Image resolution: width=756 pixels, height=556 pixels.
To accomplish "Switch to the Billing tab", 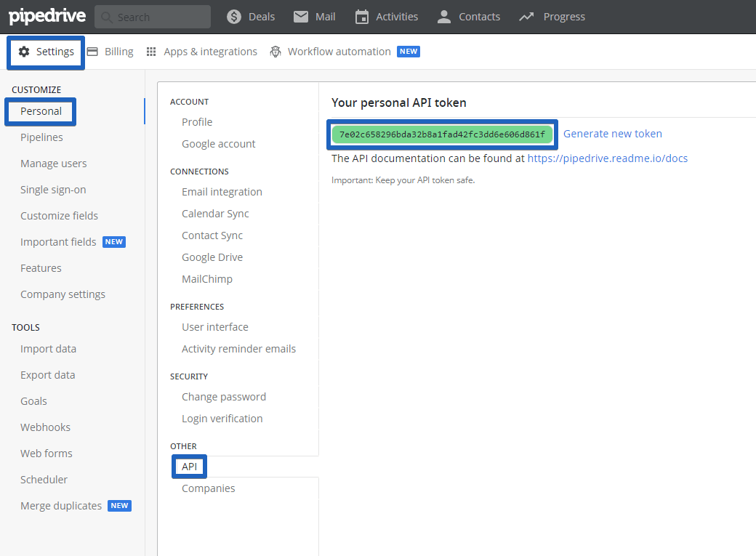I will (119, 52).
